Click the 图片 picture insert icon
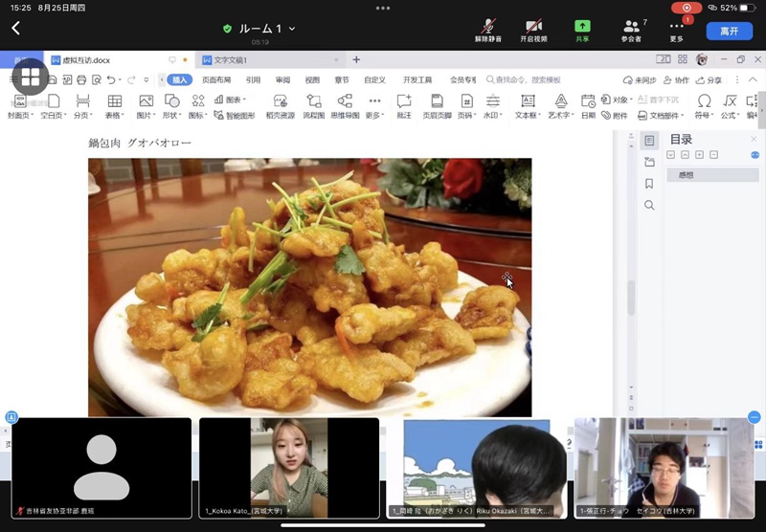This screenshot has width=766, height=532. click(145, 105)
